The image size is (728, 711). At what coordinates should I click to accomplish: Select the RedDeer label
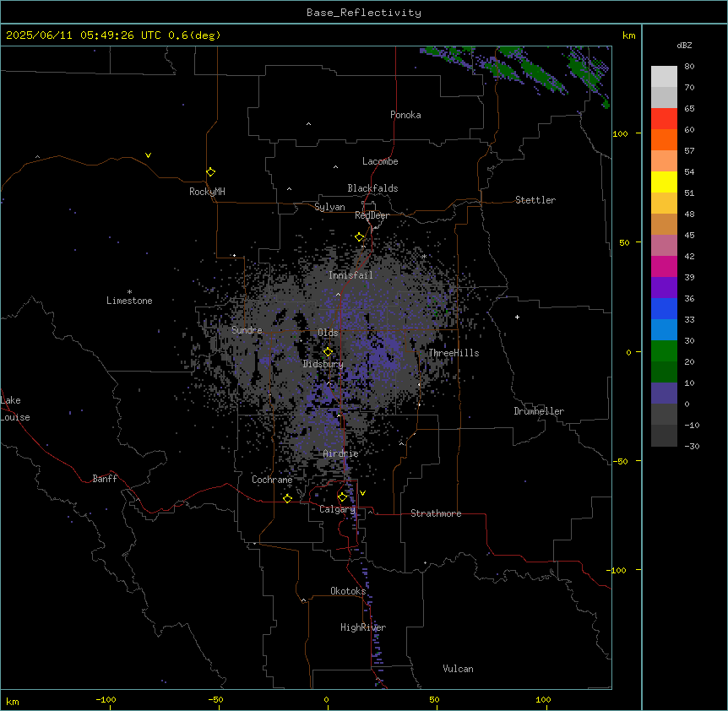[372, 215]
